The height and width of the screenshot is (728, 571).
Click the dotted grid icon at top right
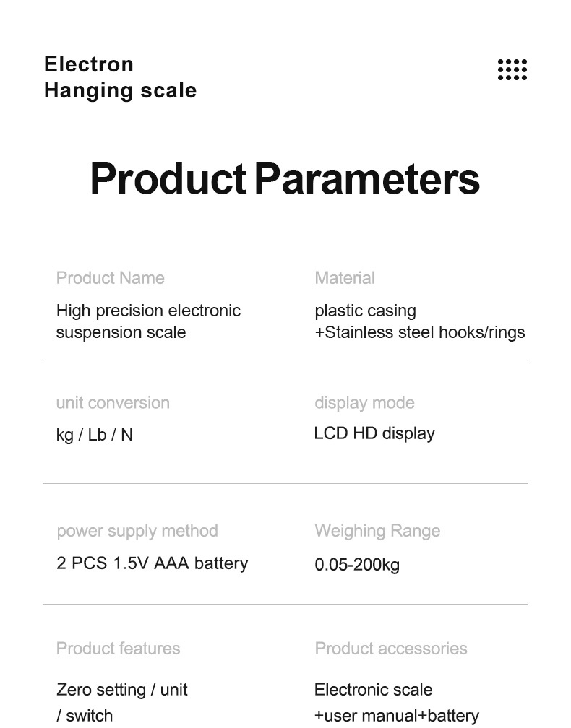click(512, 70)
